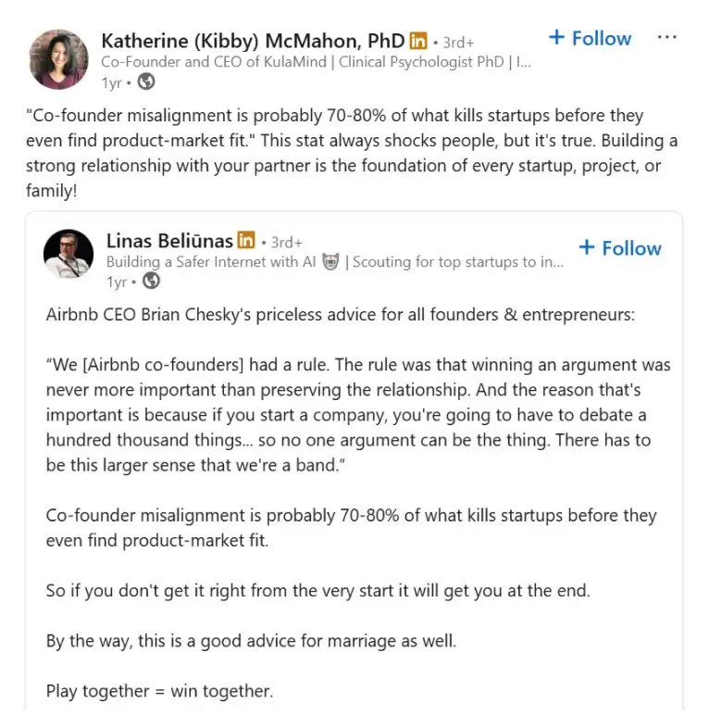Viewport: 709px width, 728px height.
Task: Click Linas's 'Building a Safer Internet' headline
Action: (x=211, y=262)
